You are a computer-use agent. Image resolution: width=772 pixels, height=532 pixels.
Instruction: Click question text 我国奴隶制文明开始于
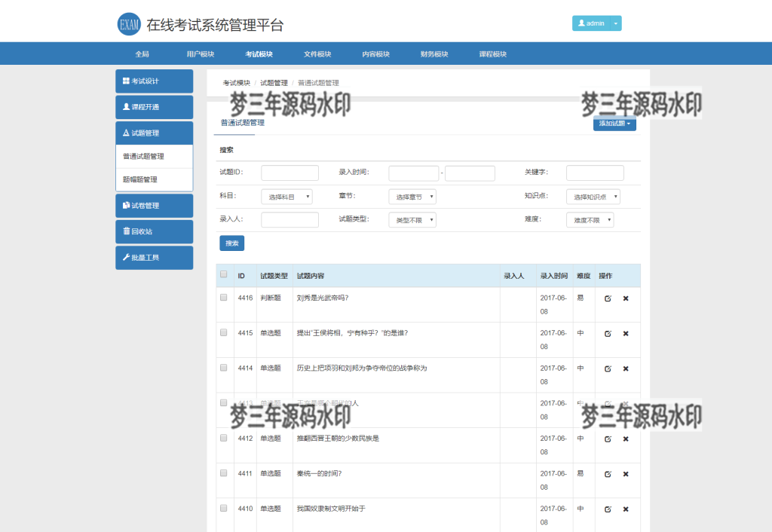coord(331,509)
